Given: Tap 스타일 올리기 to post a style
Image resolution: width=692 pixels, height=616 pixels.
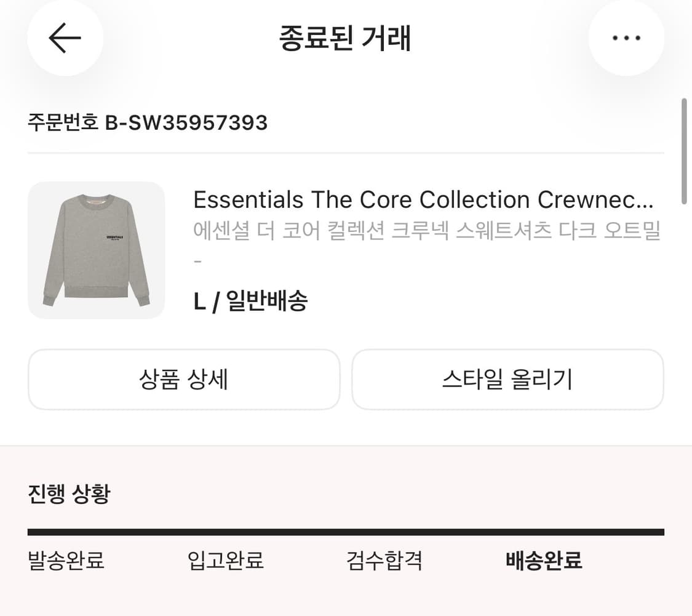Looking at the screenshot, I should tap(507, 380).
